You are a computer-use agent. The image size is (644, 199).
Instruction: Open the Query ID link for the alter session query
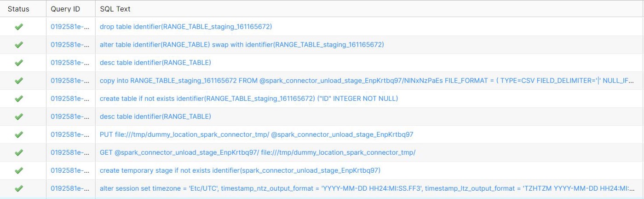69,188
